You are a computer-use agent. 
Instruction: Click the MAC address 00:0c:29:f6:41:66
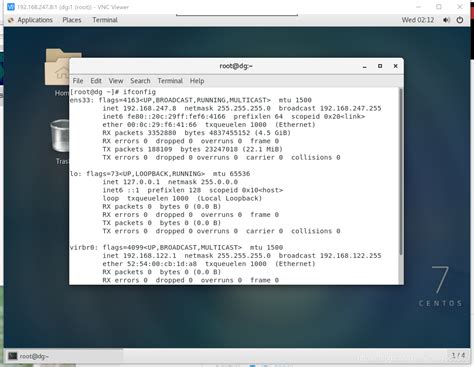pyautogui.click(x=162, y=125)
